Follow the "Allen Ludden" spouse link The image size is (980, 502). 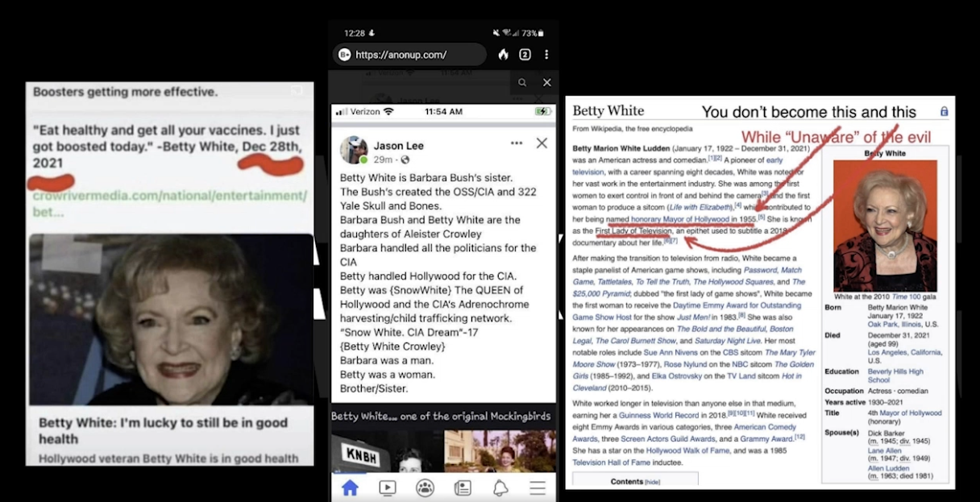pyautogui.click(x=887, y=467)
